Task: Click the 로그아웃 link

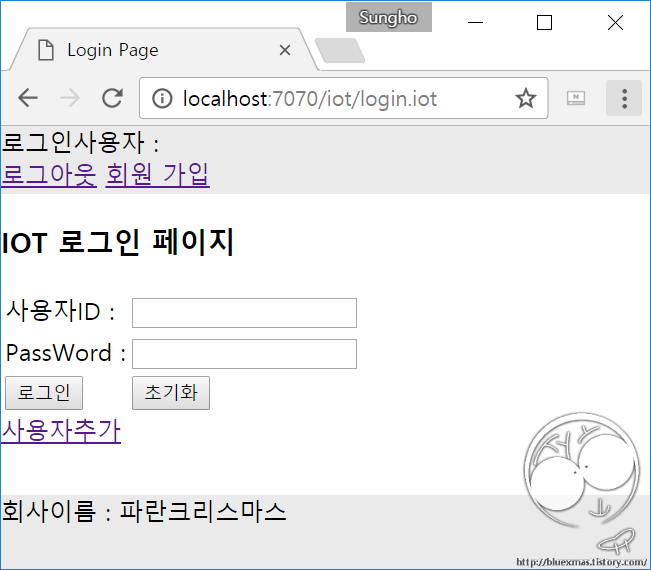Action: click(49, 174)
